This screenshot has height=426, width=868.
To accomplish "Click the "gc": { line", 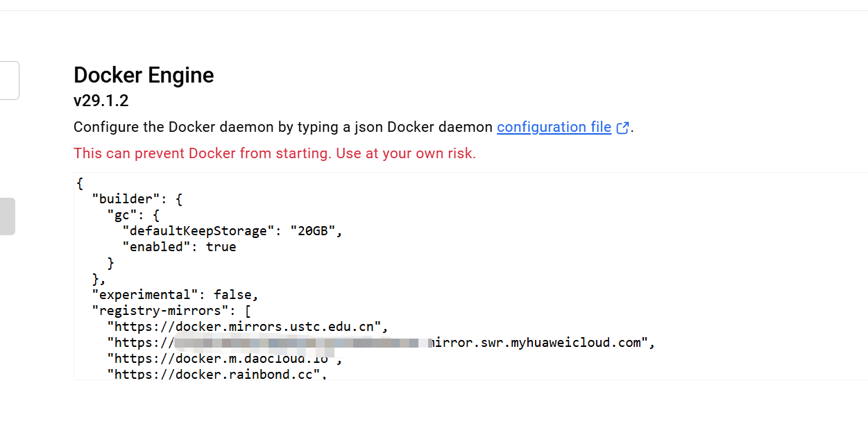I will [x=133, y=215].
